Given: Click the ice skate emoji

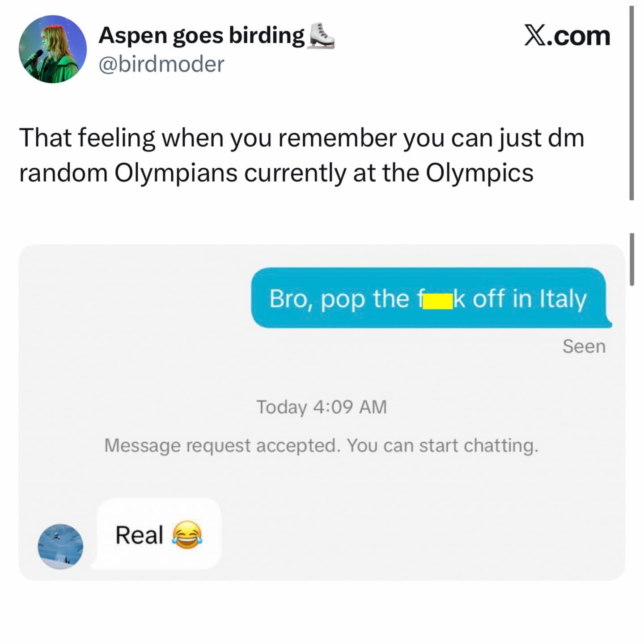Looking at the screenshot, I should point(321,35).
